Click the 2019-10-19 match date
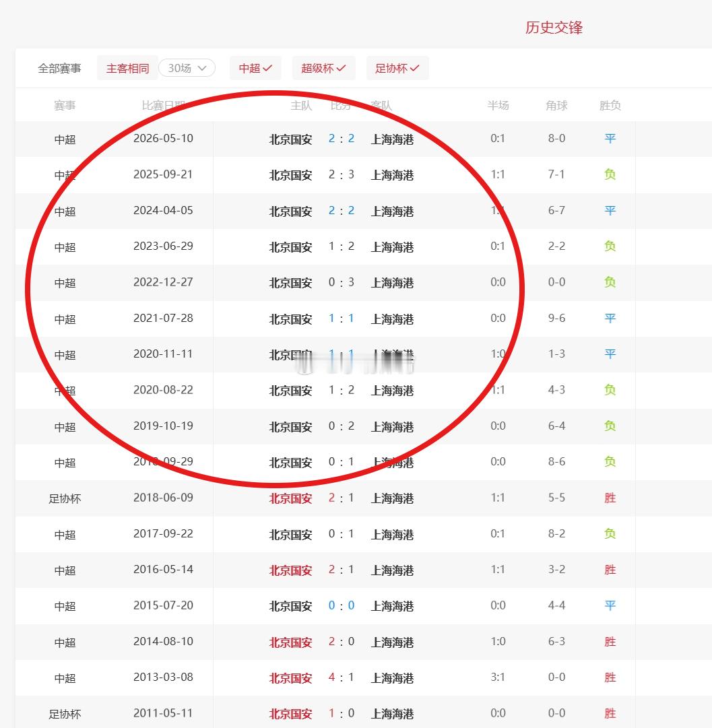 (x=163, y=426)
